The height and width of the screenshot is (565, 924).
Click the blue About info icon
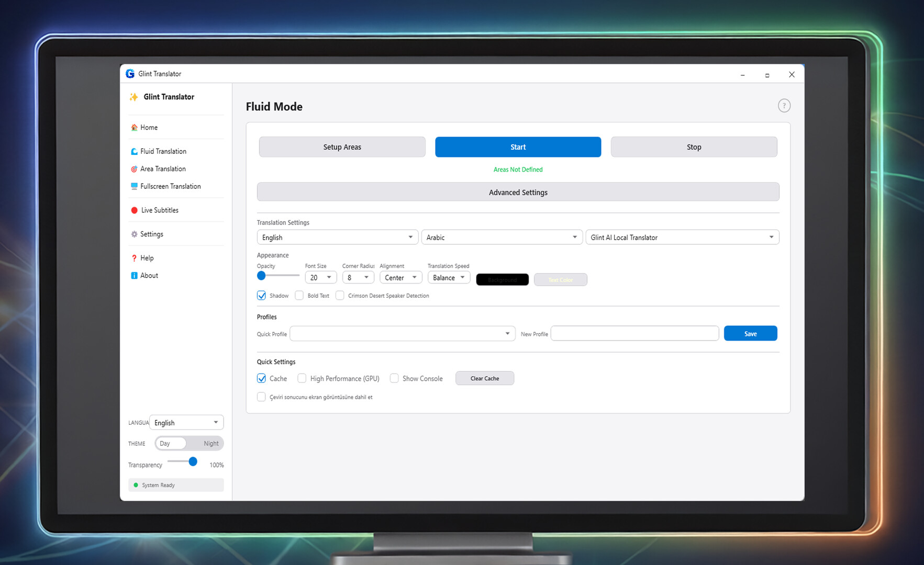pyautogui.click(x=134, y=276)
